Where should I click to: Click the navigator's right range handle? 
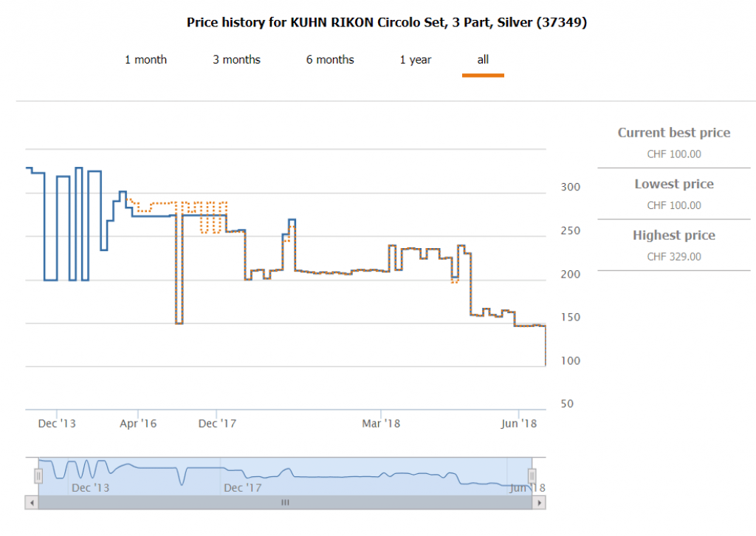(x=531, y=476)
